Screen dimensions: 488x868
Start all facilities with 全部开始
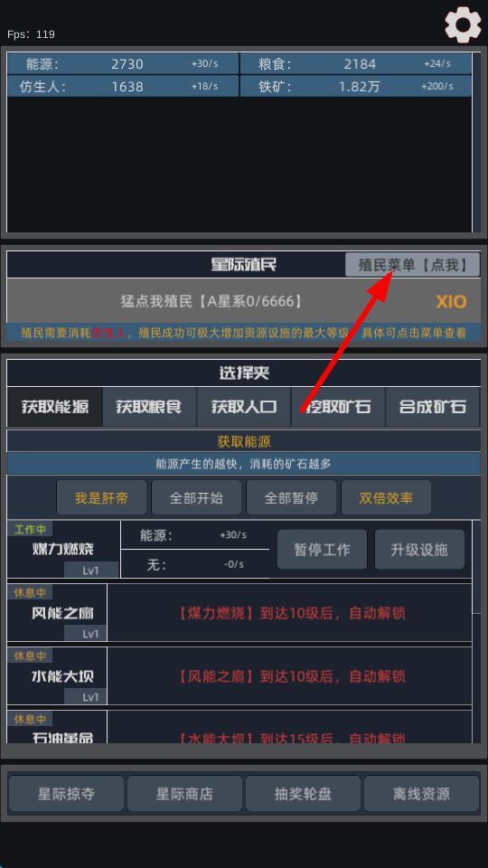[196, 497]
